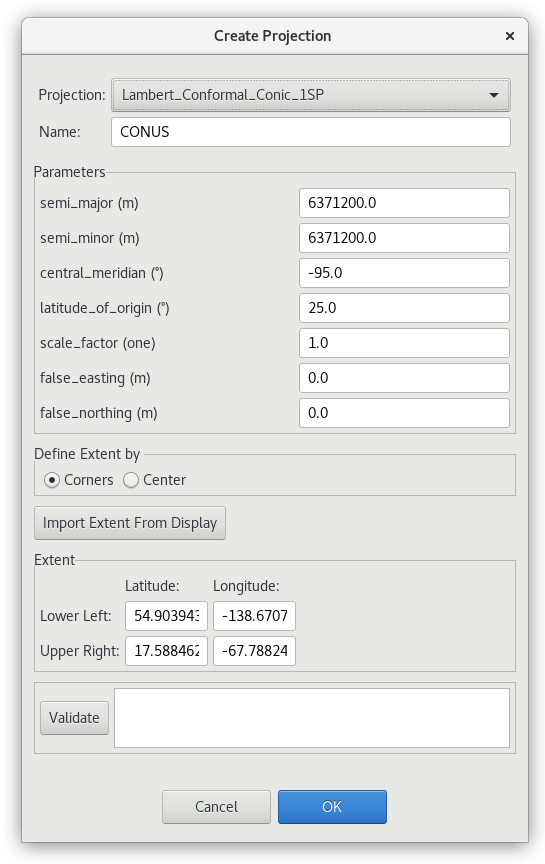Open the Projection dropdown list
The height and width of the screenshot is (864, 545).
pos(311,95)
